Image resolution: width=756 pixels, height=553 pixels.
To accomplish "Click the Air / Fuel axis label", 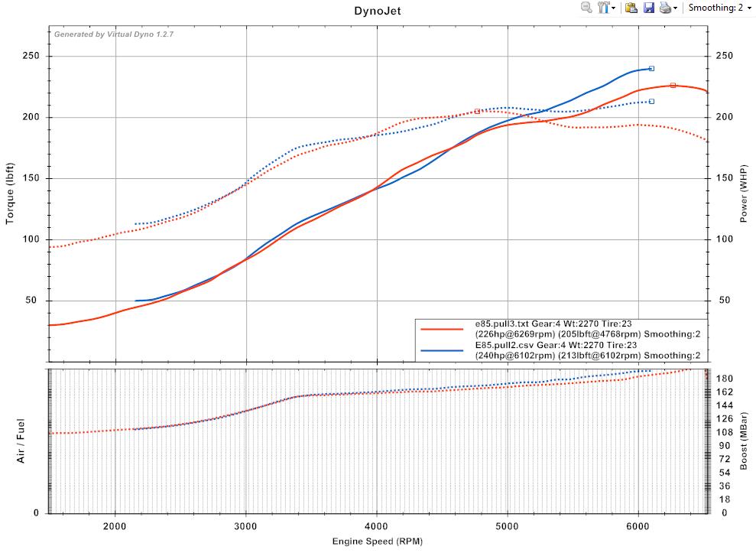I will click(20, 441).
